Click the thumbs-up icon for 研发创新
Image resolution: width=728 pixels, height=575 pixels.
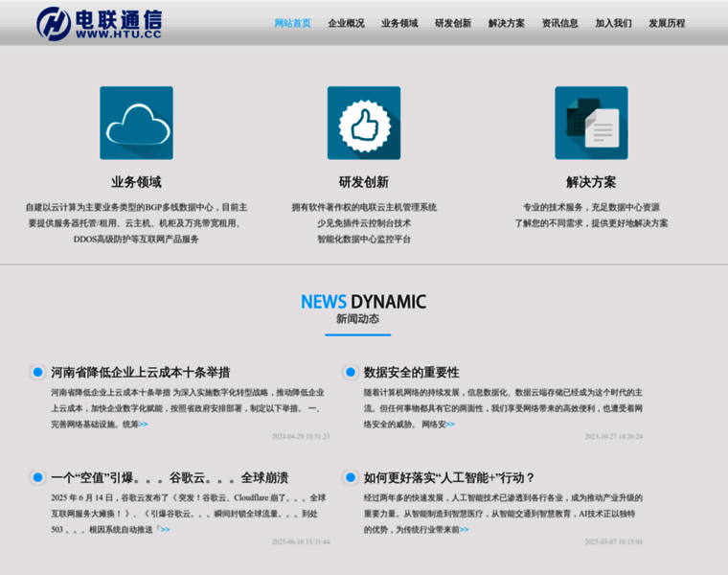pyautogui.click(x=363, y=123)
